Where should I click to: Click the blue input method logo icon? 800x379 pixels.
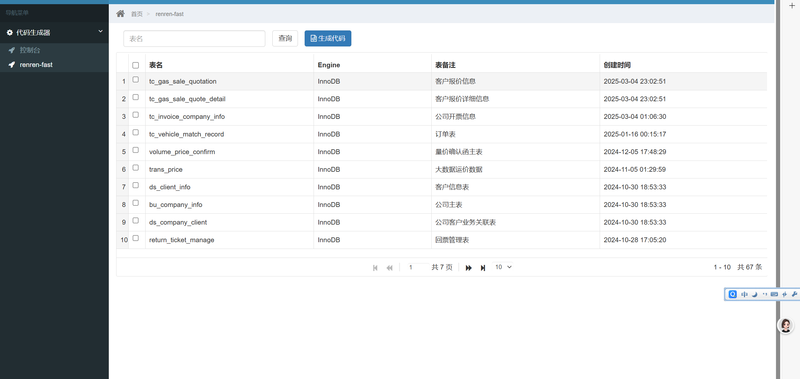[733, 294]
